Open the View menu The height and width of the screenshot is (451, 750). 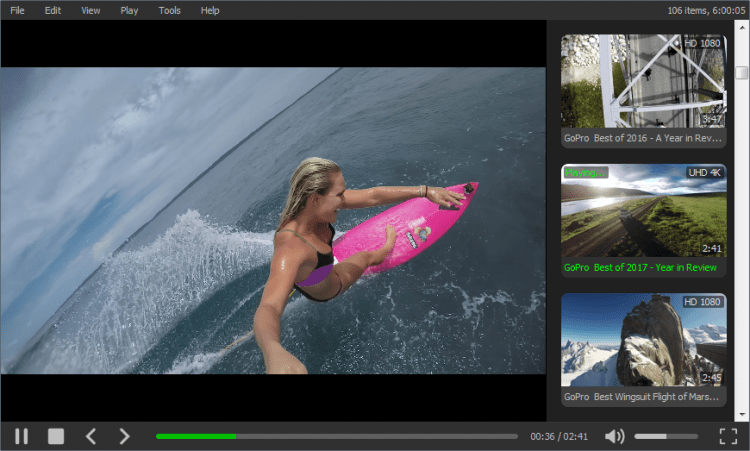91,10
